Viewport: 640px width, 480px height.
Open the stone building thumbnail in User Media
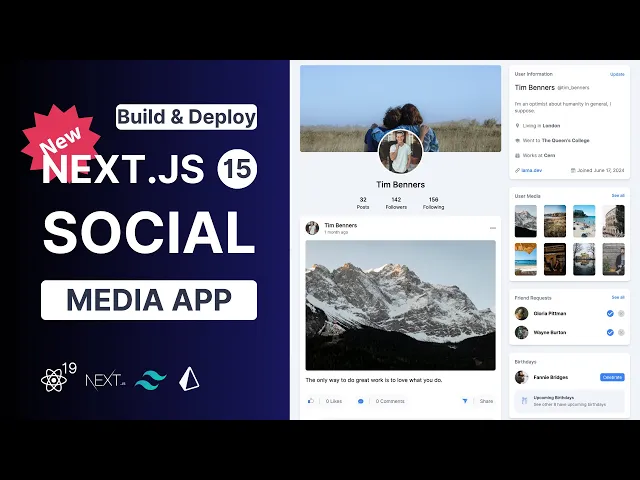coord(613,221)
